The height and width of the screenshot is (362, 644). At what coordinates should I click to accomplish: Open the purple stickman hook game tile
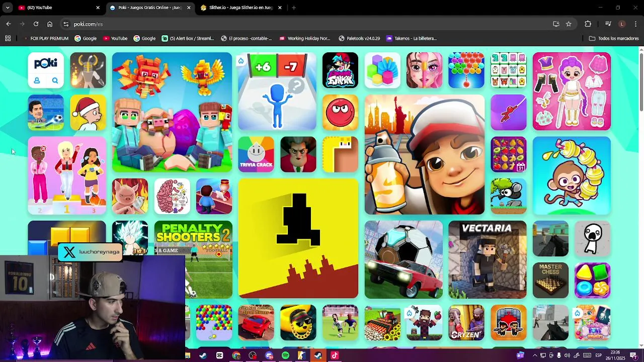(x=509, y=112)
